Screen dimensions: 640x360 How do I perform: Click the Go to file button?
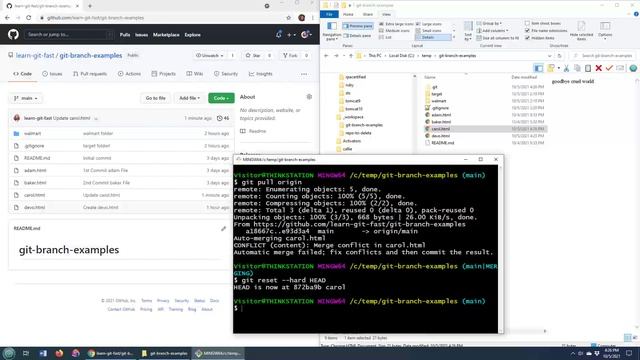coord(156,98)
